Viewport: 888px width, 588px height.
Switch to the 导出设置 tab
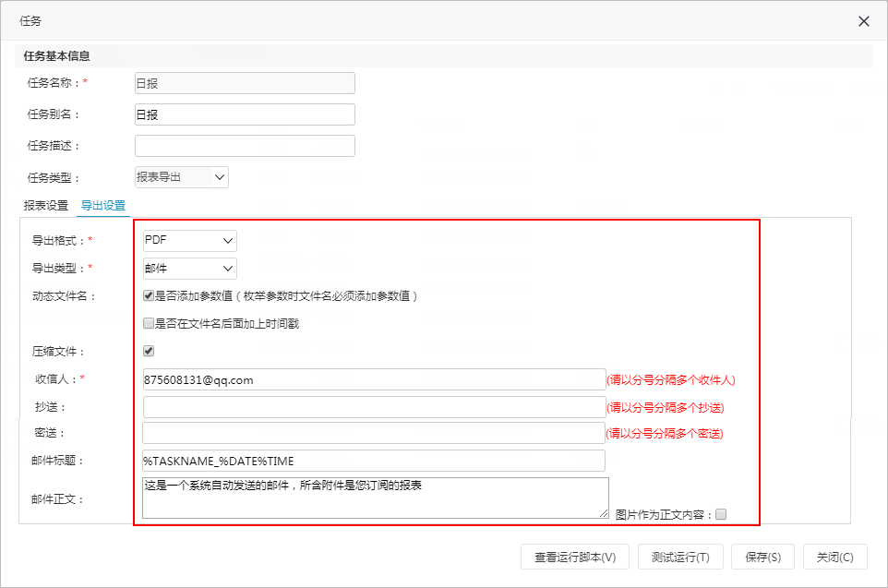pyautogui.click(x=103, y=205)
